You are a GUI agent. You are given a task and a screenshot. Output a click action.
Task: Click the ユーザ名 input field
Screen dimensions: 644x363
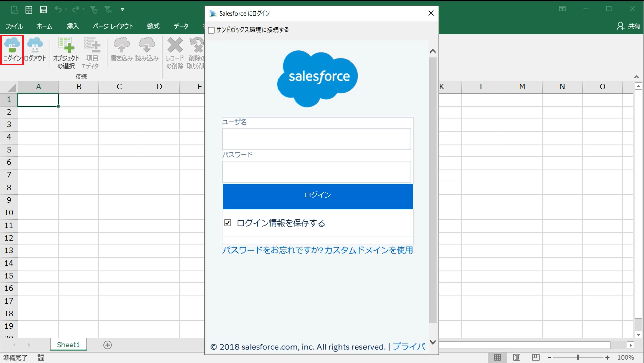pos(316,139)
